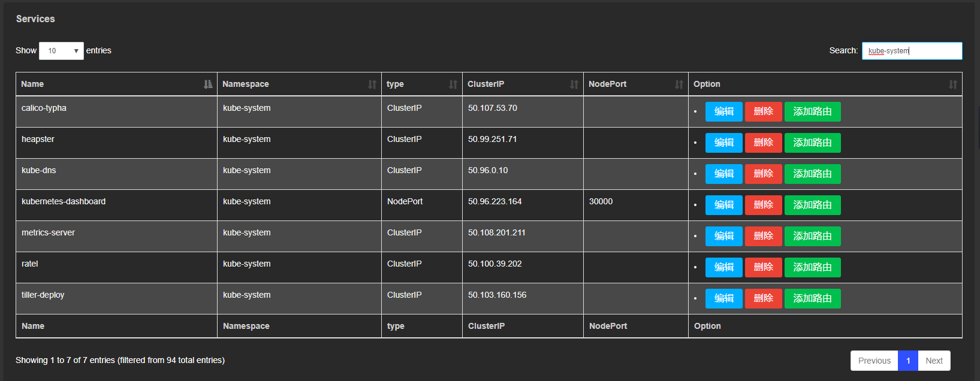The image size is (980, 381).
Task: Go to the Next page
Action: [934, 361]
